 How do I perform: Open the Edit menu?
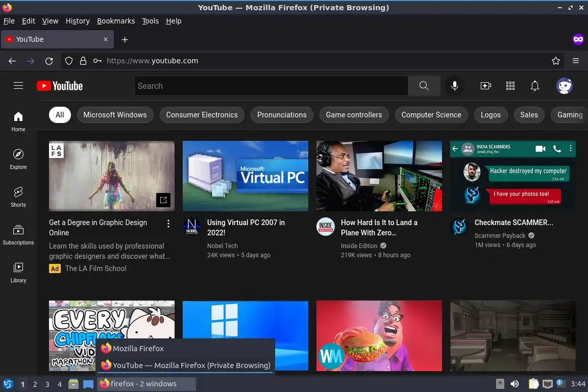[x=29, y=21]
